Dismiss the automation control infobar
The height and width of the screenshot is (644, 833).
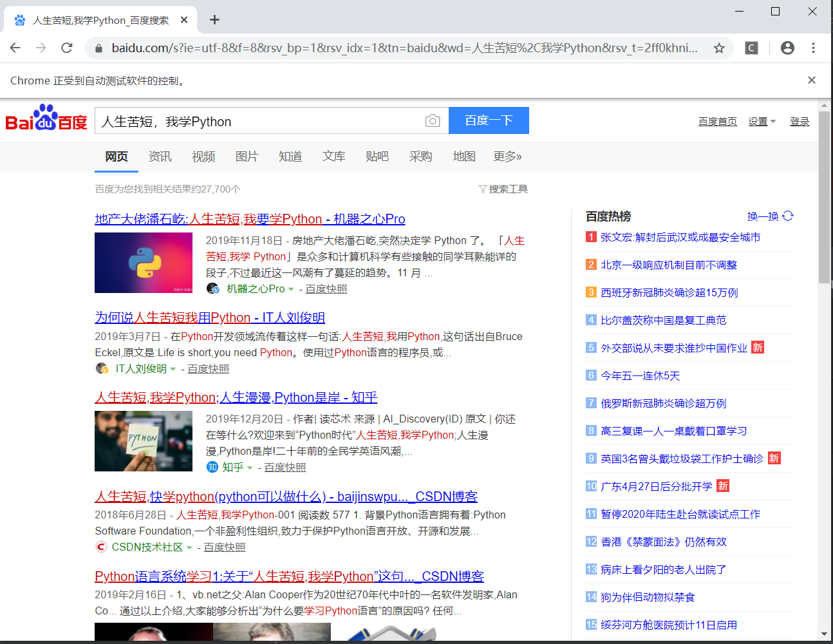[812, 80]
